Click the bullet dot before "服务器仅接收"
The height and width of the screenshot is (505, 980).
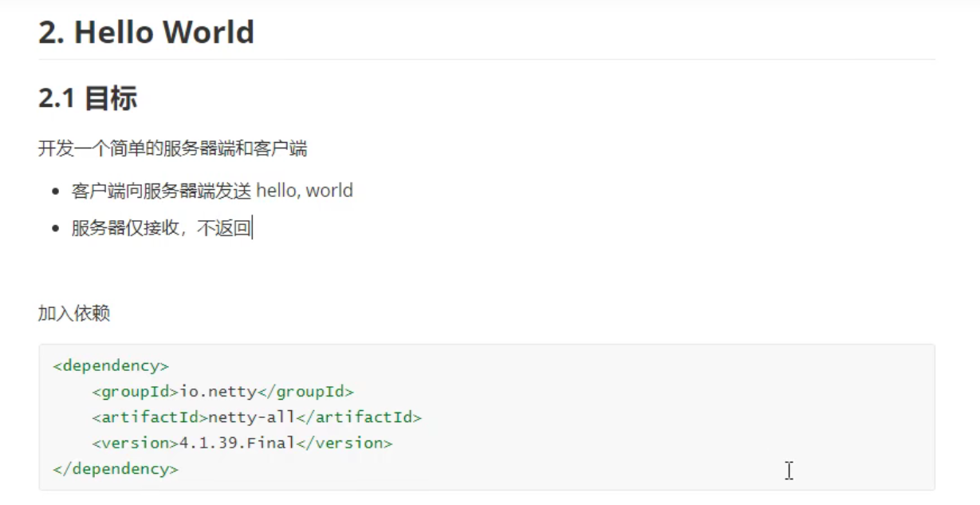coord(55,230)
